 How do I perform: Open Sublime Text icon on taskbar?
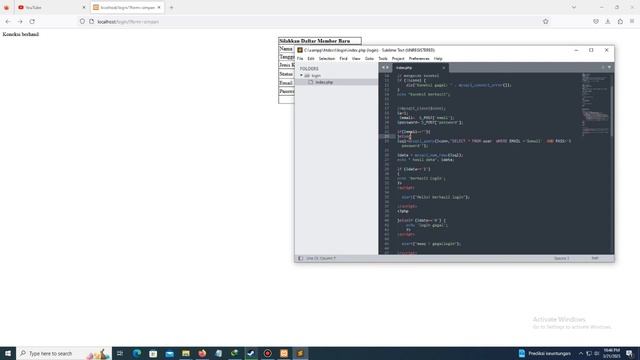(300, 353)
